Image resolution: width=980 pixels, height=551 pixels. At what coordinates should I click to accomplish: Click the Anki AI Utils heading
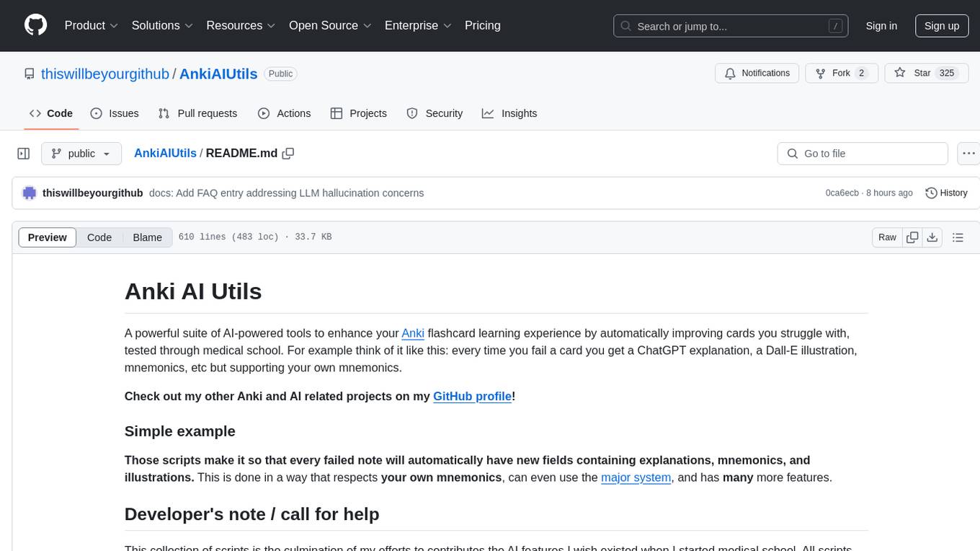(193, 291)
